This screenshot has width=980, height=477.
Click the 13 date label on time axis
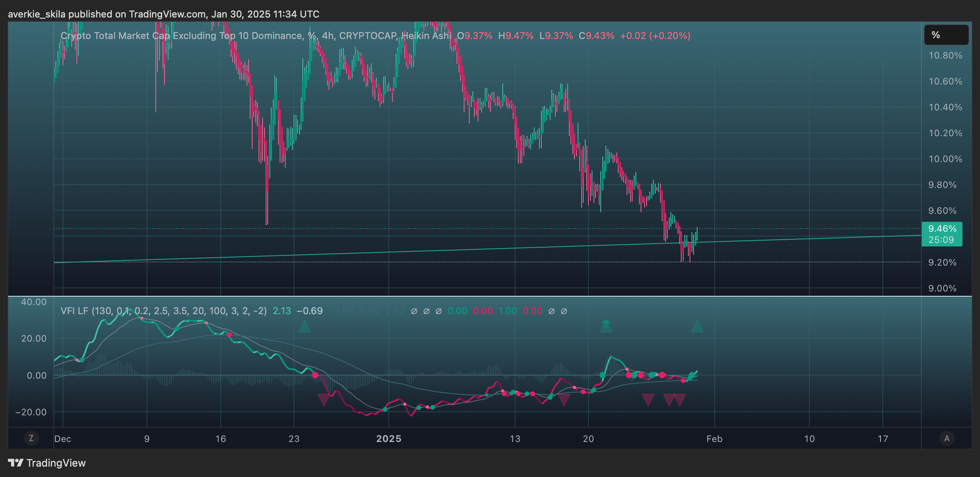click(x=515, y=439)
